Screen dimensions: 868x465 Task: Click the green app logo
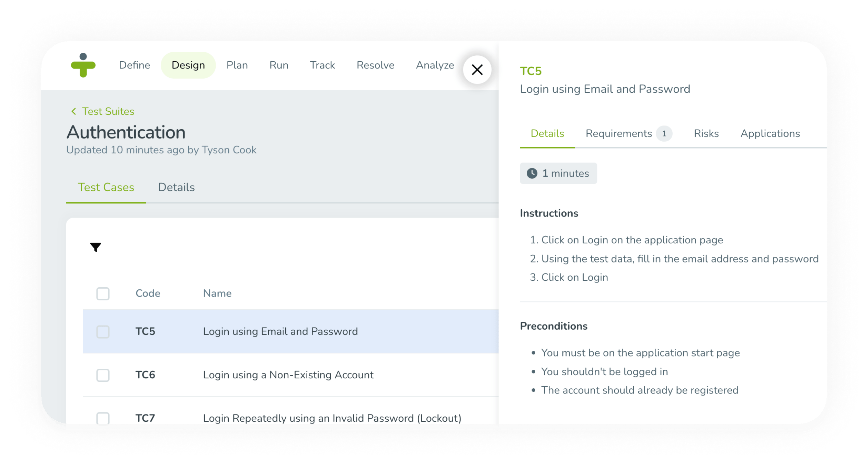(83, 65)
